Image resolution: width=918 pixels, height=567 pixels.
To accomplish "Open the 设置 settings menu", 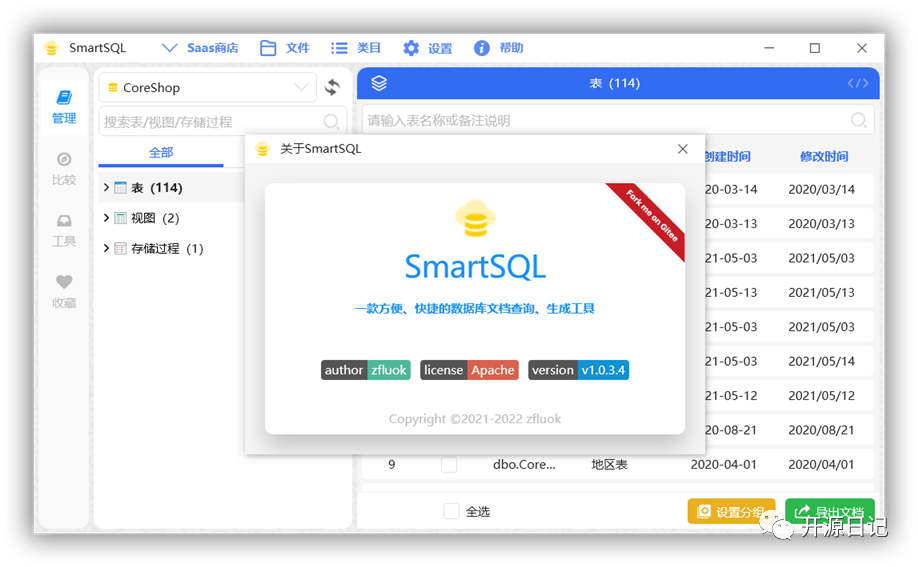I will coord(427,48).
